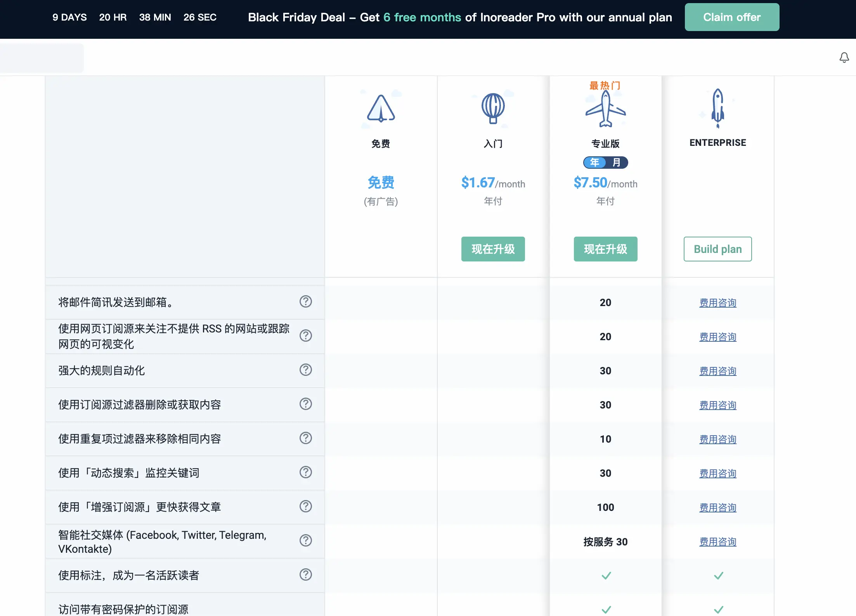Click the 6 free months banner text
This screenshot has width=856, height=616.
tap(422, 17)
